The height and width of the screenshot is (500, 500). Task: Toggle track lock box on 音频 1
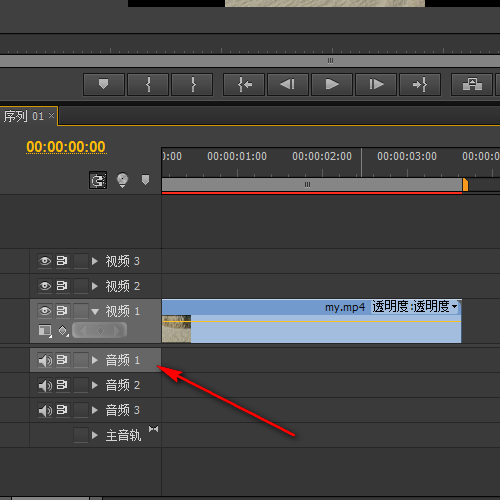81,360
